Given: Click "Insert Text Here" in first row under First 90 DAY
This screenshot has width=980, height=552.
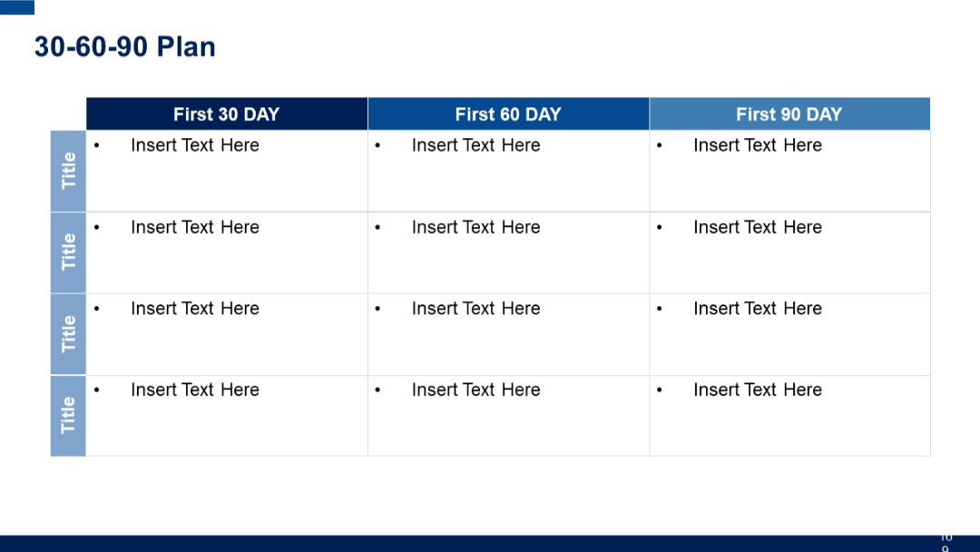Looking at the screenshot, I should tap(758, 145).
